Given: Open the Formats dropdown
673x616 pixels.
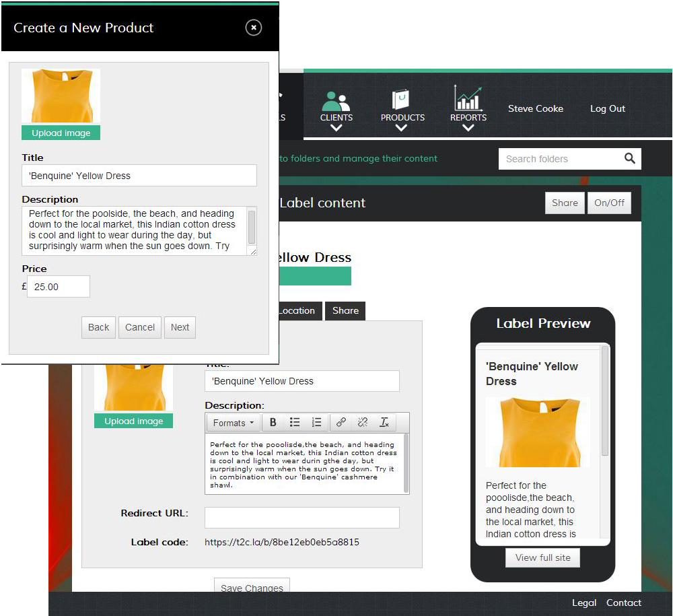Looking at the screenshot, I should pos(233,423).
